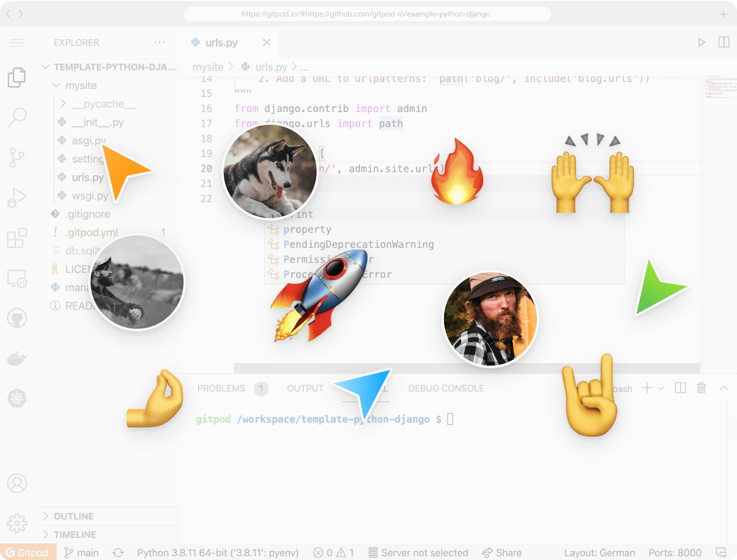This screenshot has width=737, height=560.
Task: Select PendingDeprecationWarning autocomplete suggestion
Action: [x=444, y=244]
